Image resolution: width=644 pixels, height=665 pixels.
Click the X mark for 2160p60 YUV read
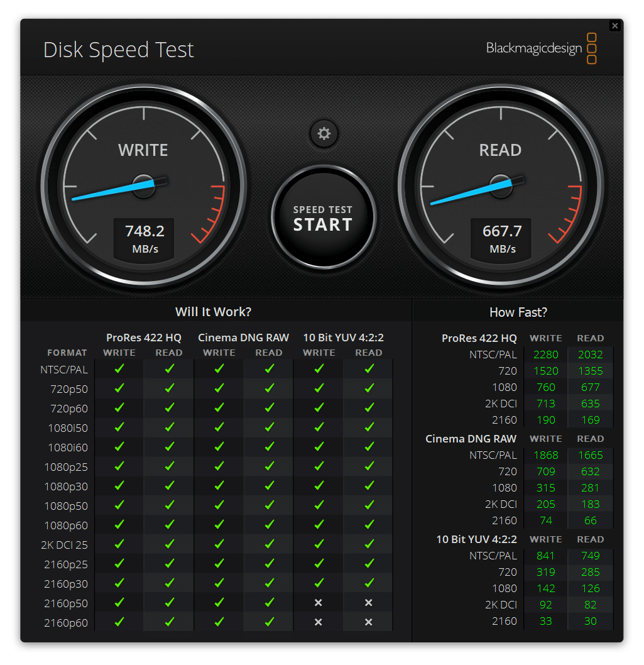[x=368, y=622]
